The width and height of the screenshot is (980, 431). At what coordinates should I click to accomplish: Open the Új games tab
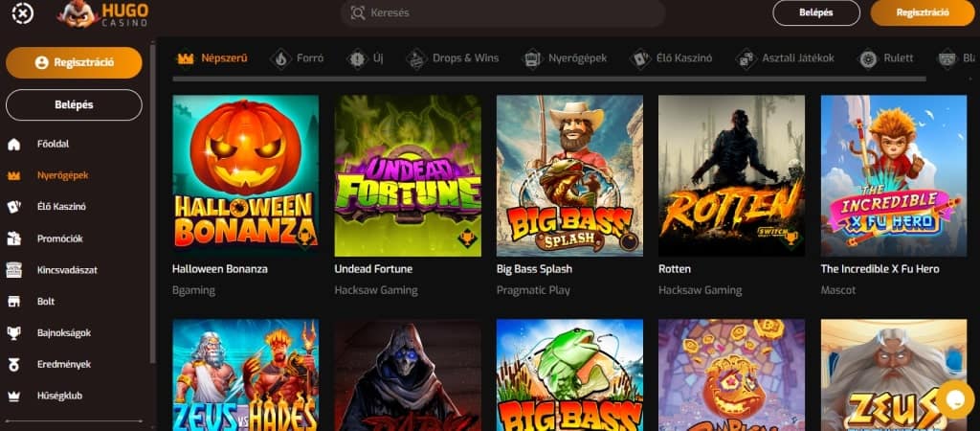coord(366,58)
